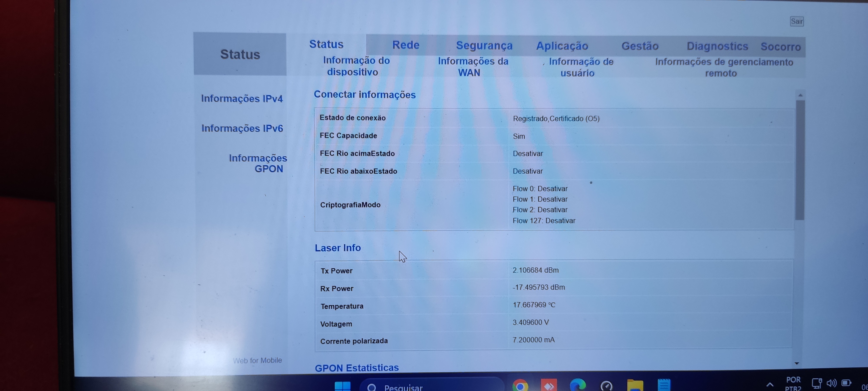Click the scrollbar up arrow
868x391 pixels.
coord(800,96)
